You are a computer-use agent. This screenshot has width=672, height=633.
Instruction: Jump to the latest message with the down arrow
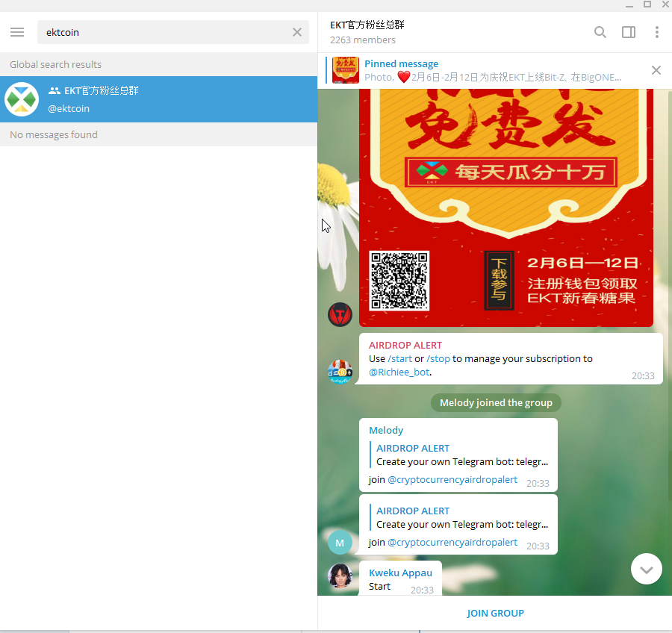647,569
